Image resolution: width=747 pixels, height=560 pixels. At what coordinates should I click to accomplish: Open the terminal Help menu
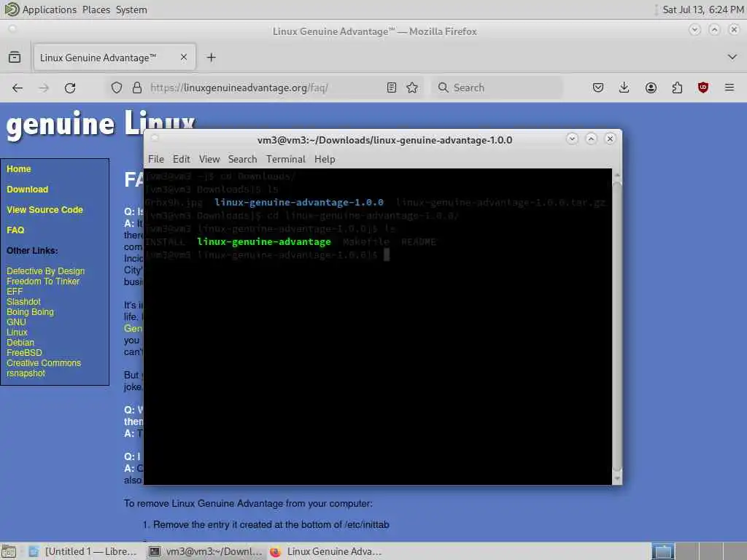325,159
